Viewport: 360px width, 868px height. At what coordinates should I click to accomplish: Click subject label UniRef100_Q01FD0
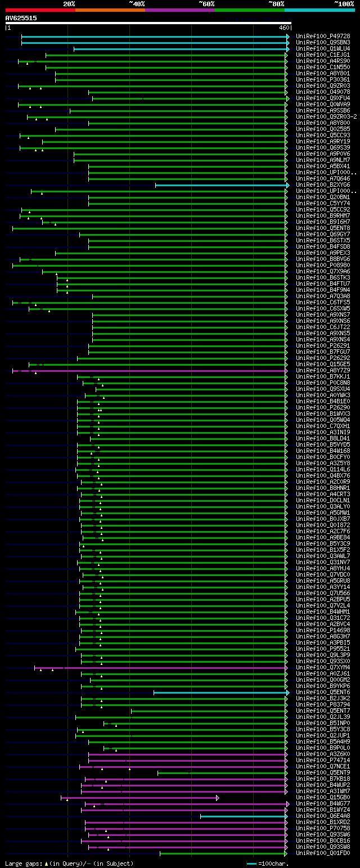(323, 853)
